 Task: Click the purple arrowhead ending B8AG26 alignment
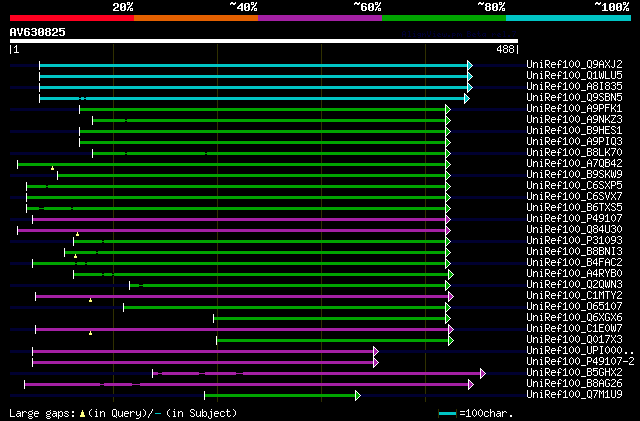471,385
